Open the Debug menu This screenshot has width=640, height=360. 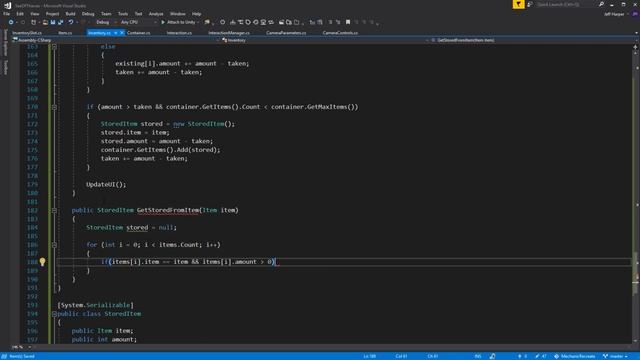pos(88,14)
